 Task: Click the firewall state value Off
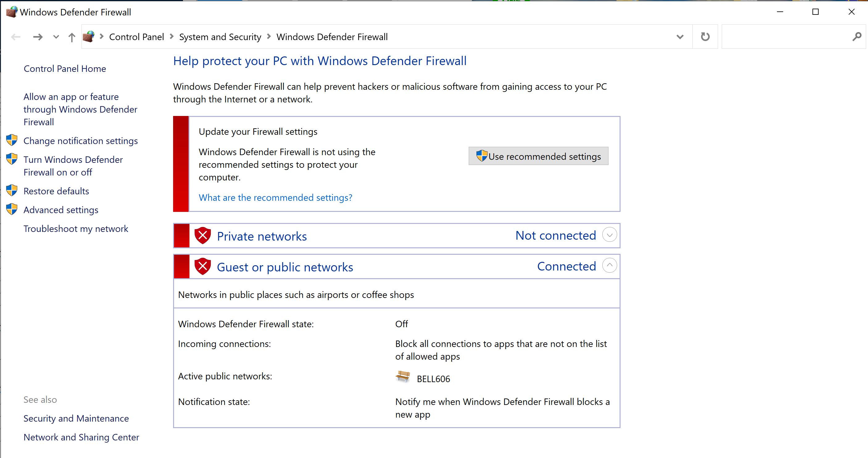(x=401, y=324)
